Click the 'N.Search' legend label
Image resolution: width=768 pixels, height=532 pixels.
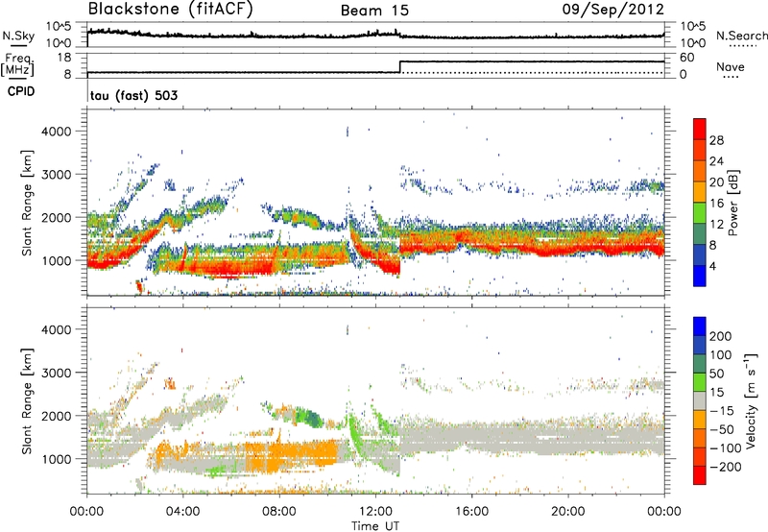tap(742, 36)
